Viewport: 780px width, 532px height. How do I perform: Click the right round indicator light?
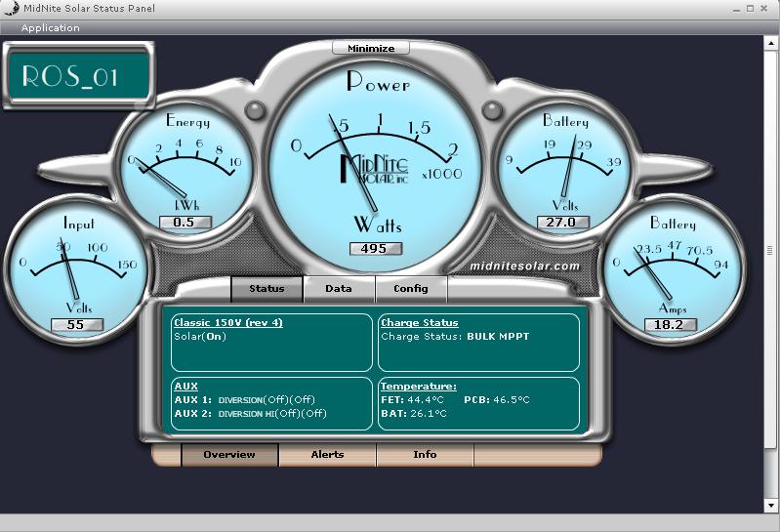coord(492,110)
